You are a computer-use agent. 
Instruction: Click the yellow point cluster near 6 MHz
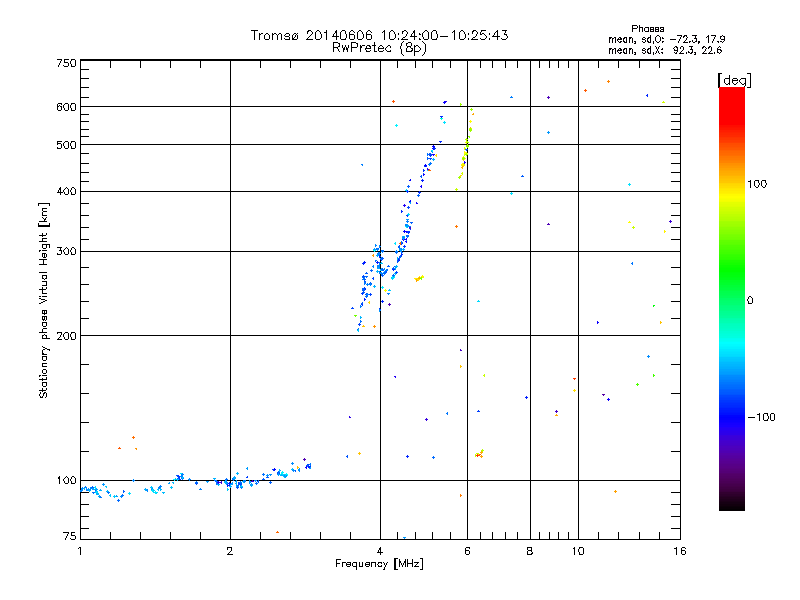465,150
